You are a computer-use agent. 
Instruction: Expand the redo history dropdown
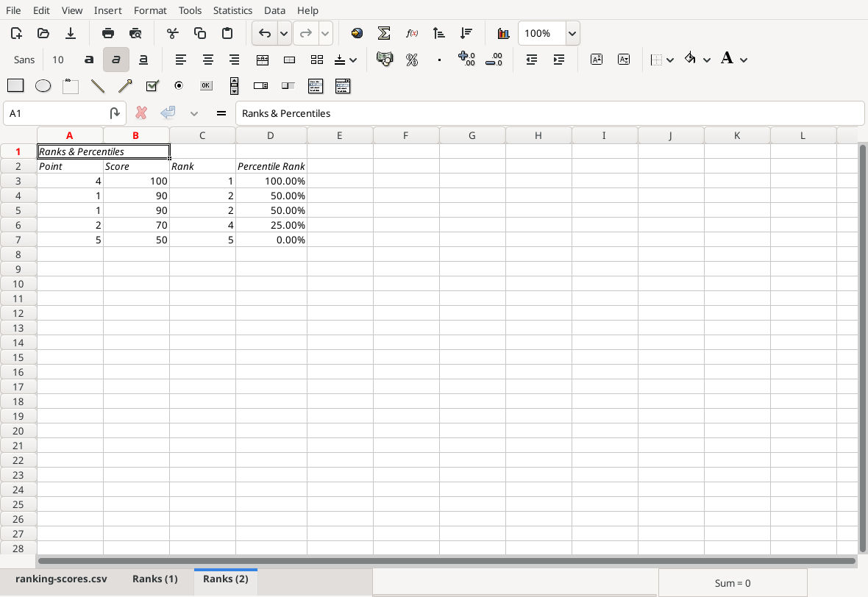[325, 33]
